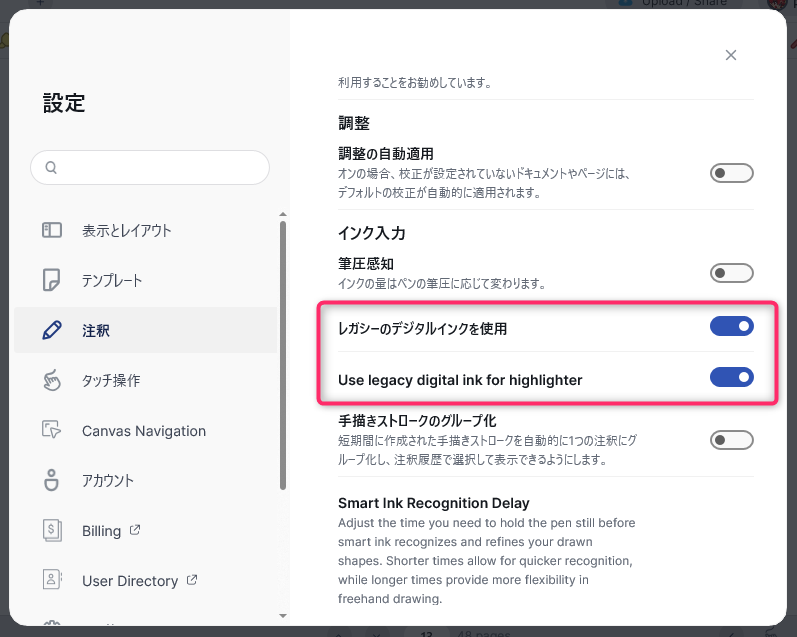Open the テンプレート settings section
797x637 pixels.
[112, 281]
